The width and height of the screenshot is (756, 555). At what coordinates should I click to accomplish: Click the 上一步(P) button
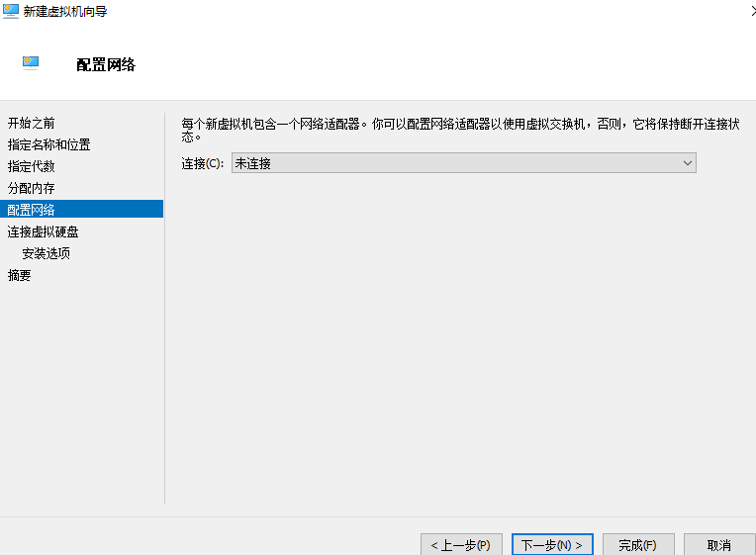coord(461,545)
